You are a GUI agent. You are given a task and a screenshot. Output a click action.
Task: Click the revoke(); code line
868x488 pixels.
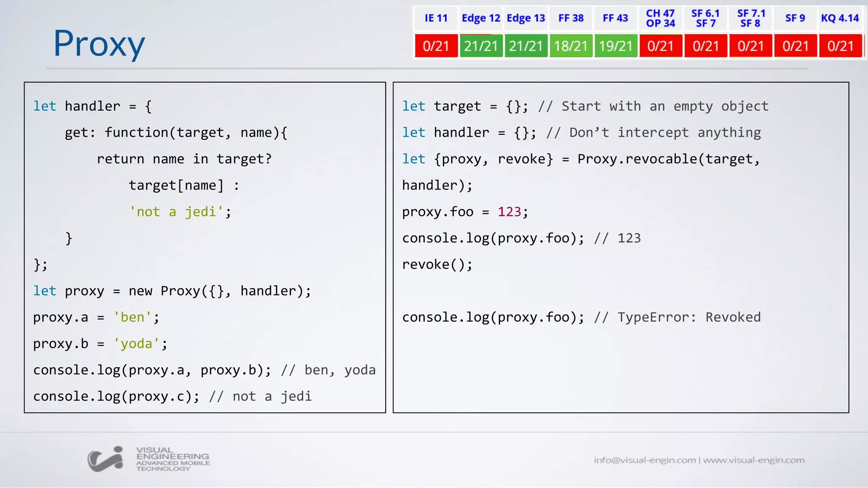point(437,264)
